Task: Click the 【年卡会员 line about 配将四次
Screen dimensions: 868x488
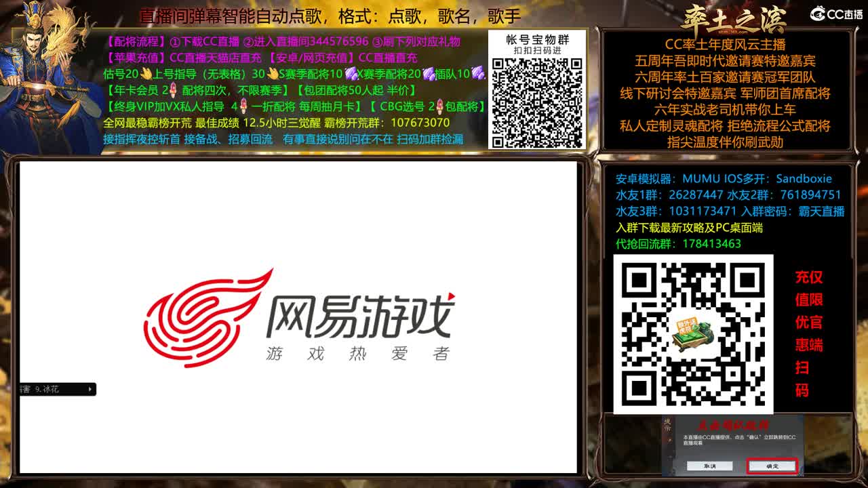Action: (260, 90)
